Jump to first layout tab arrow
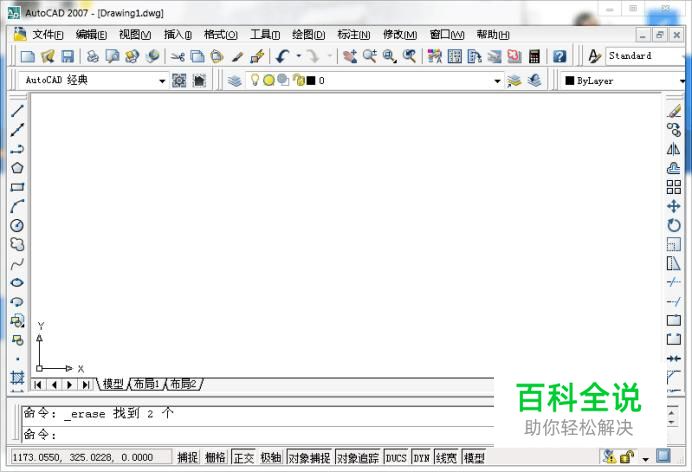Viewport: 692px width, 472px height. point(38,385)
